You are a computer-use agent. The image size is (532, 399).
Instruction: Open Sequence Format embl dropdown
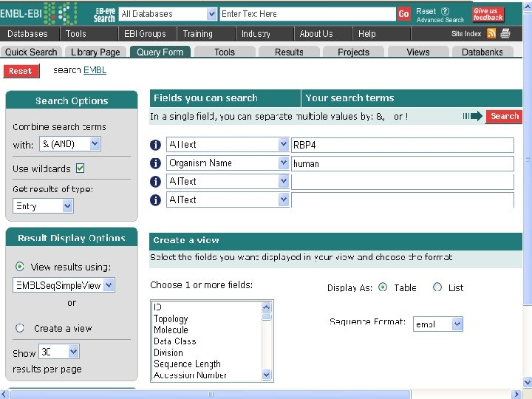pos(437,324)
